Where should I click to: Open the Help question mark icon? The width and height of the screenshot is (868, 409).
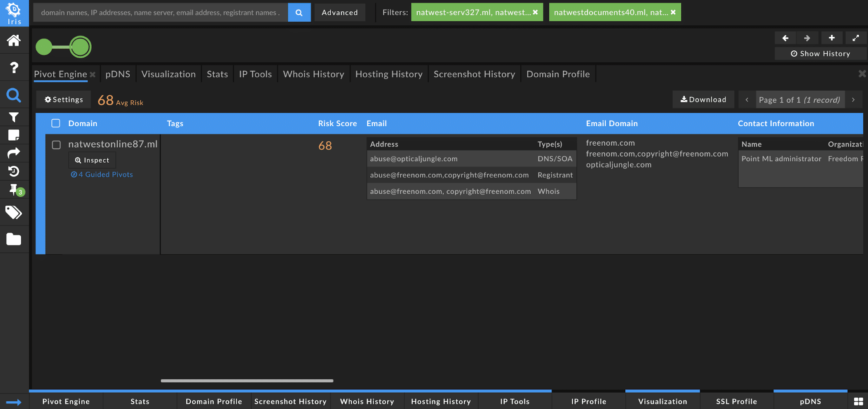point(14,68)
